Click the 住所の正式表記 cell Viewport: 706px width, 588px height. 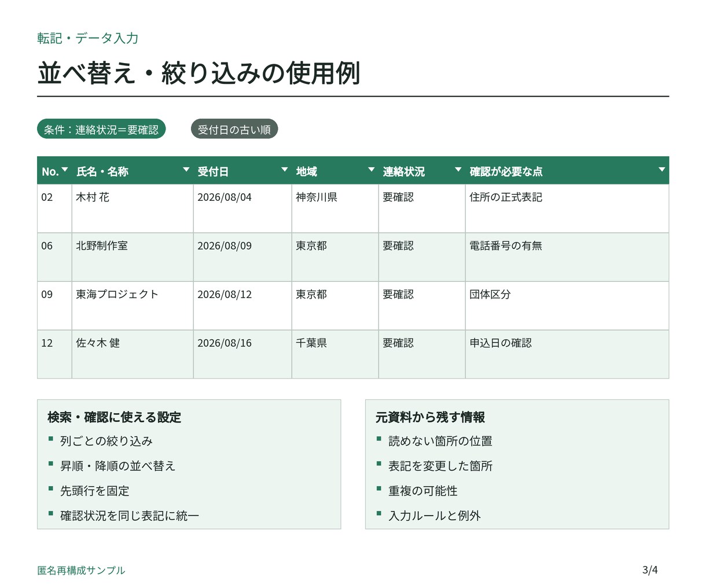coord(567,208)
